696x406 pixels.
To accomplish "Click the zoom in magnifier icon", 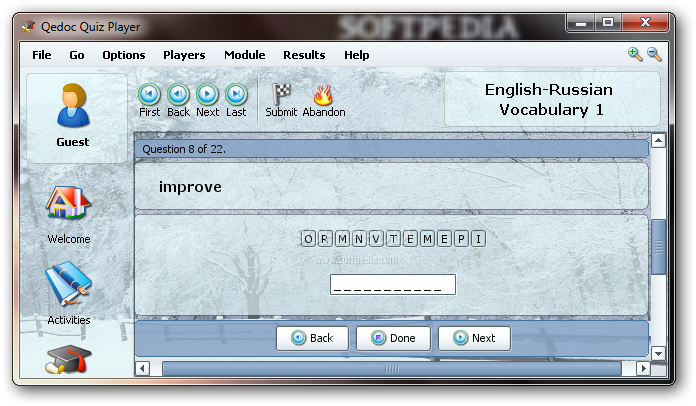I will [x=635, y=54].
